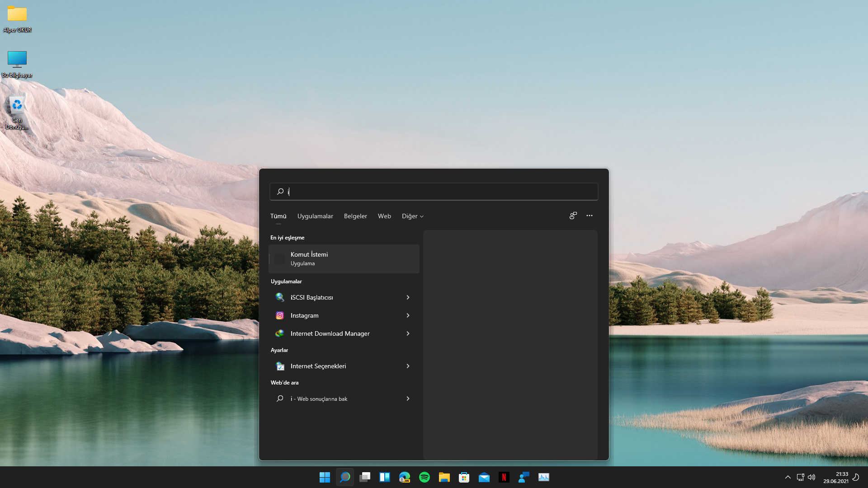Switch to the Belgeler tab
Screen dimensions: 868x488
[x=355, y=216]
